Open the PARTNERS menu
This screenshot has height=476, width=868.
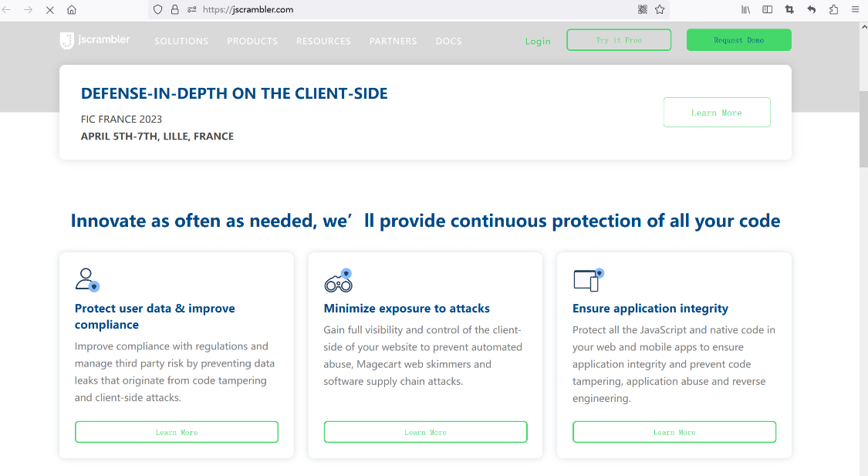[393, 41]
